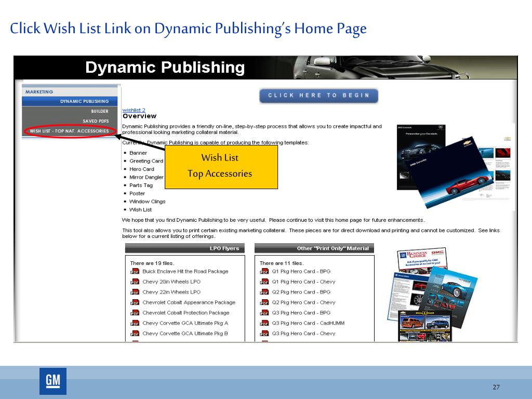This screenshot has width=532, height=399.
Task: Open the Chevy Corvette GCA Ultimate Pkg A file
Action: click(x=185, y=323)
